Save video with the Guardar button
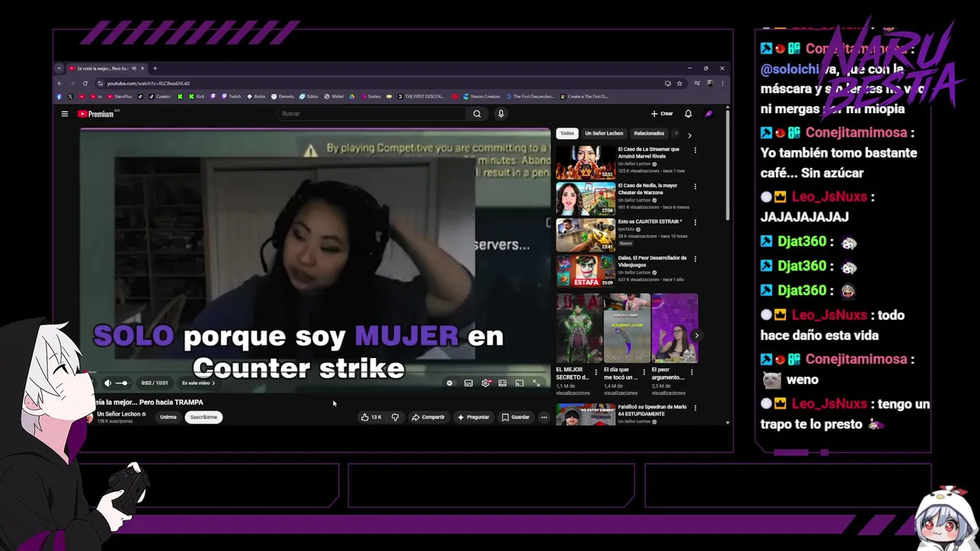980x551 pixels. [x=515, y=417]
